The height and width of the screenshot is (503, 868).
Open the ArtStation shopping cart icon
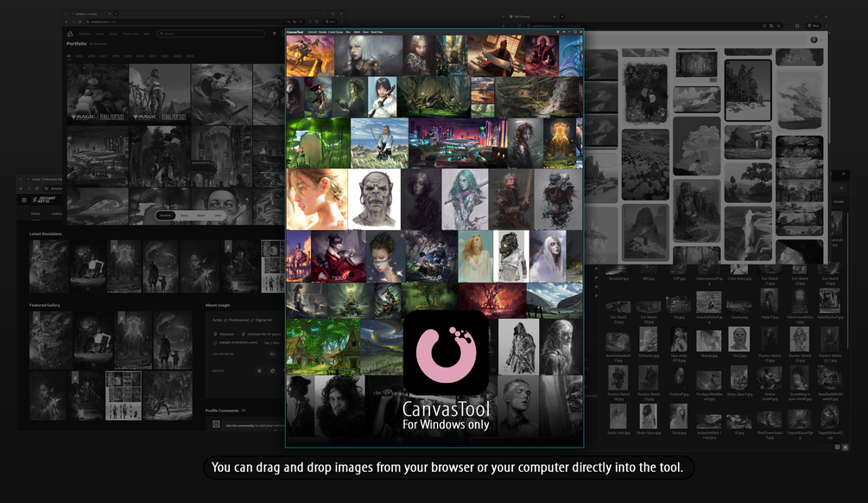274,34
